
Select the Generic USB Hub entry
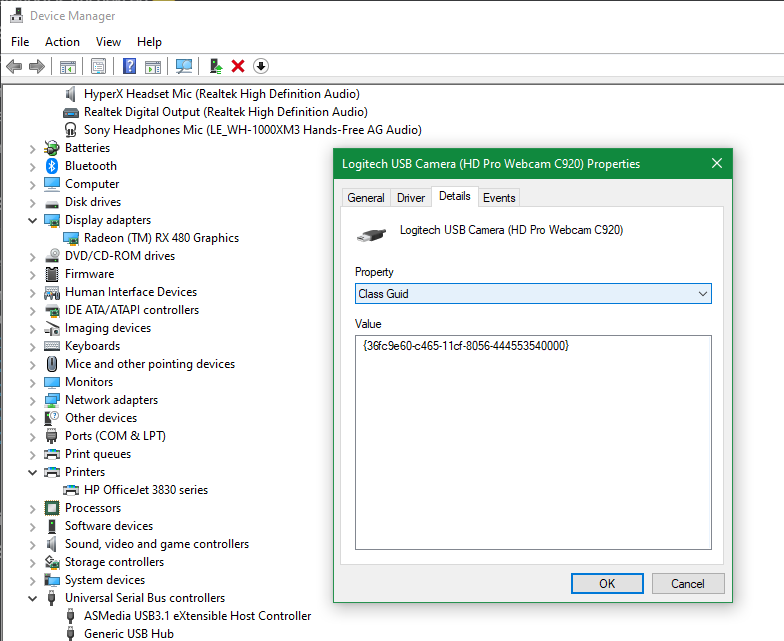coord(128,634)
